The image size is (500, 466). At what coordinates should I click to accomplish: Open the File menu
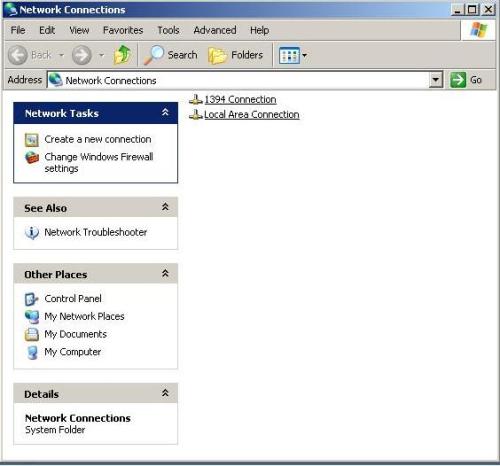[18, 30]
